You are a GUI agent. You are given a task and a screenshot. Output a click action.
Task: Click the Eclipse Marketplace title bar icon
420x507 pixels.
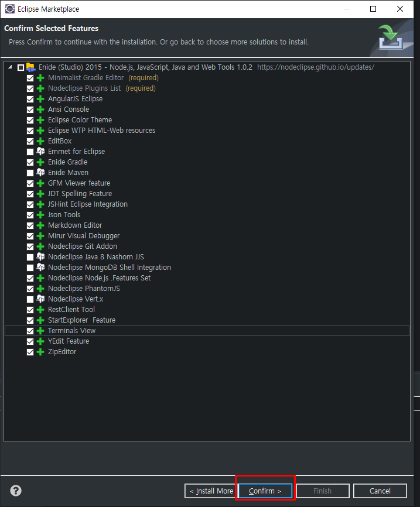pos(10,9)
